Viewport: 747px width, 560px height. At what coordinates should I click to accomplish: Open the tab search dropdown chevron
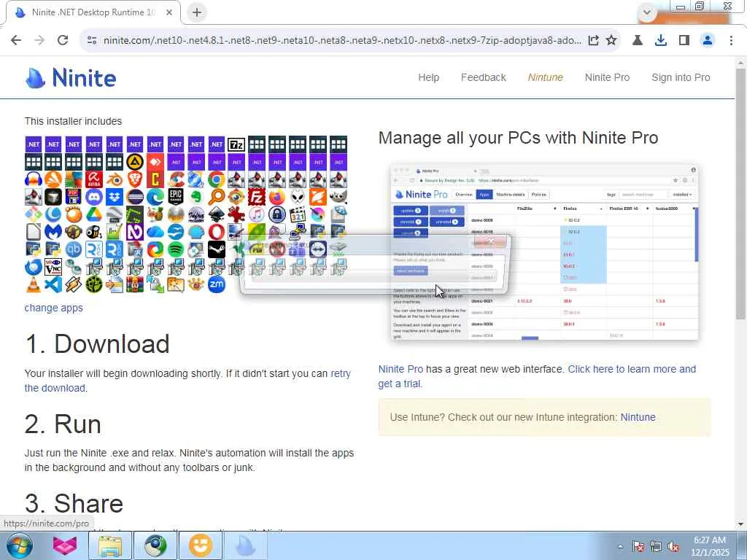[647, 12]
